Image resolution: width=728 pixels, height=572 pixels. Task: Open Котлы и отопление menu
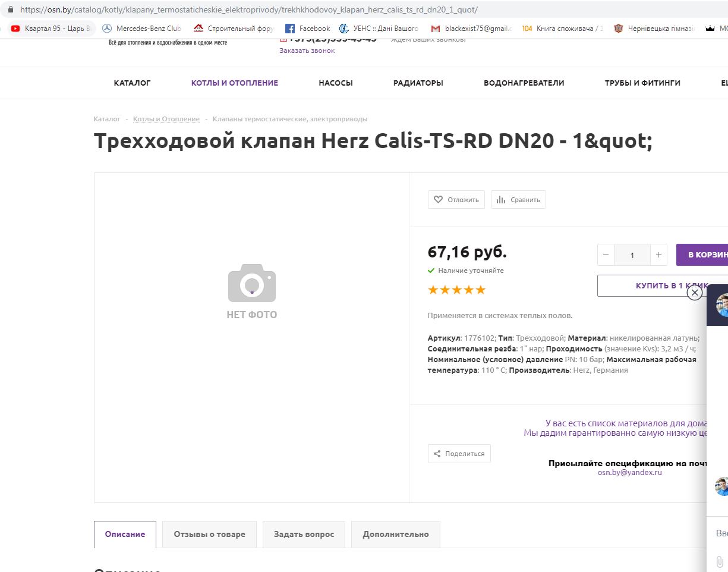[x=235, y=83]
